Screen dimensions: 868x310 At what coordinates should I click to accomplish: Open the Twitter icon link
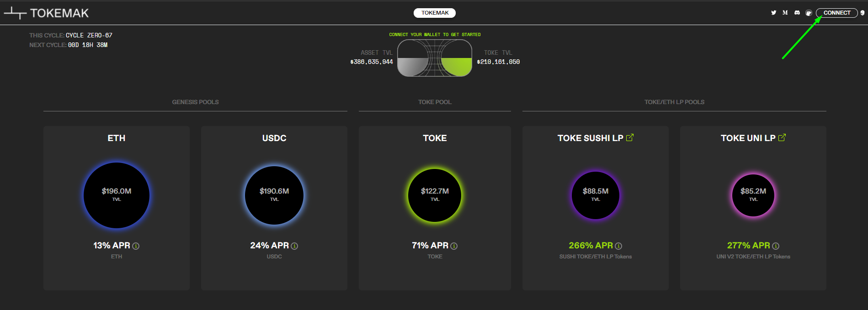773,13
